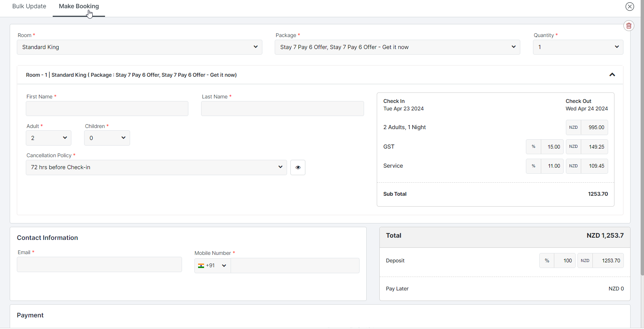Click the trash delete room icon
Viewport: 644px width, 329px height.
coord(629,26)
